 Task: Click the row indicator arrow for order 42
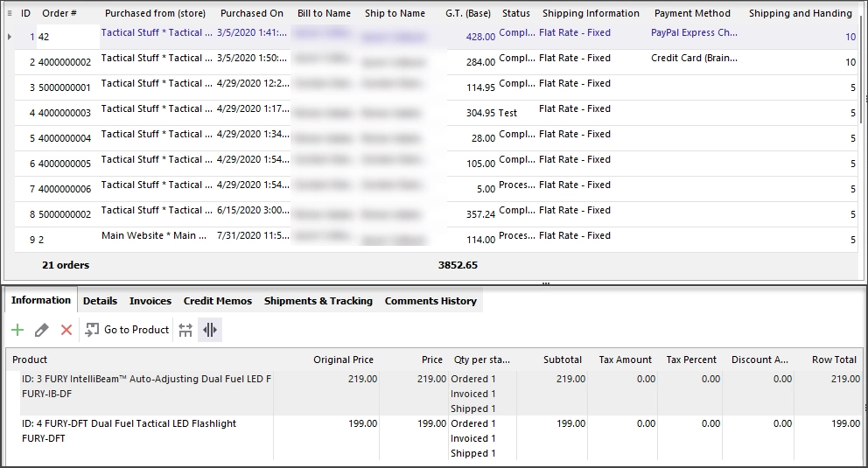10,37
